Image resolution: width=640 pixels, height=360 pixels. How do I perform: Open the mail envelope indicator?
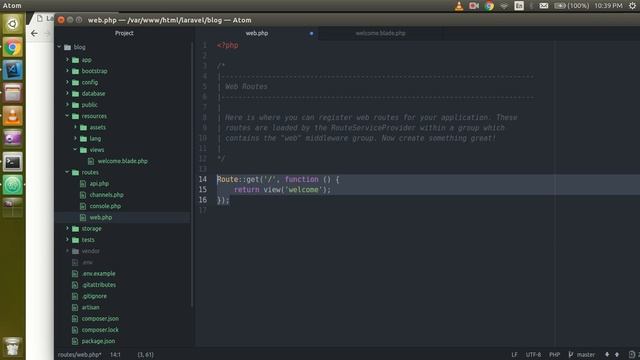[544, 6]
